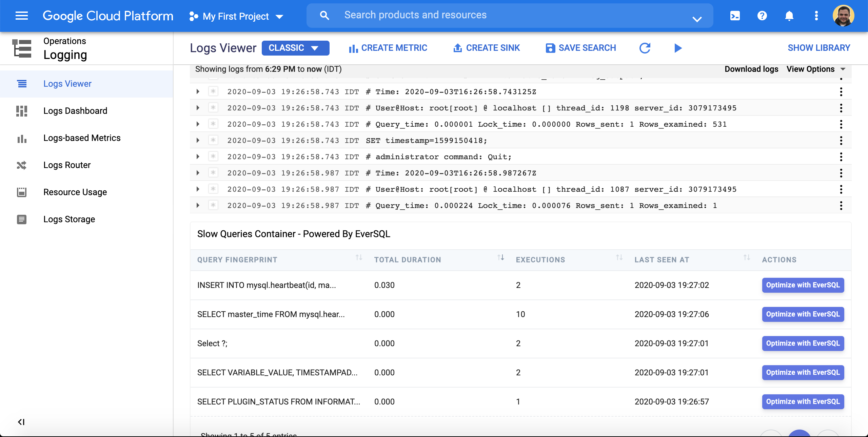Open the help question mark icon
The image size is (868, 437).
762,16
